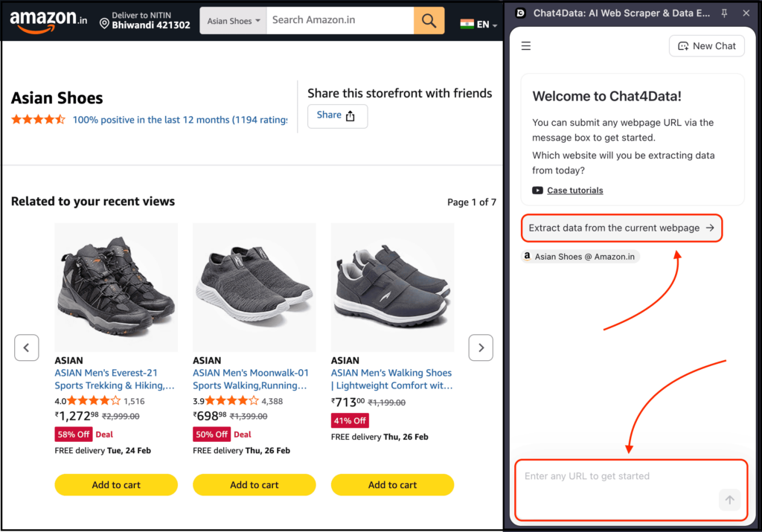Share the Asian Shoes storefront
The width and height of the screenshot is (762, 532).
tap(337, 115)
